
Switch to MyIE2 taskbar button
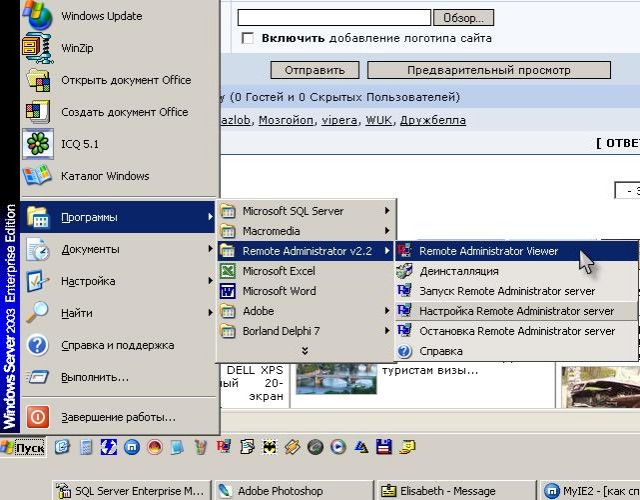(590, 490)
